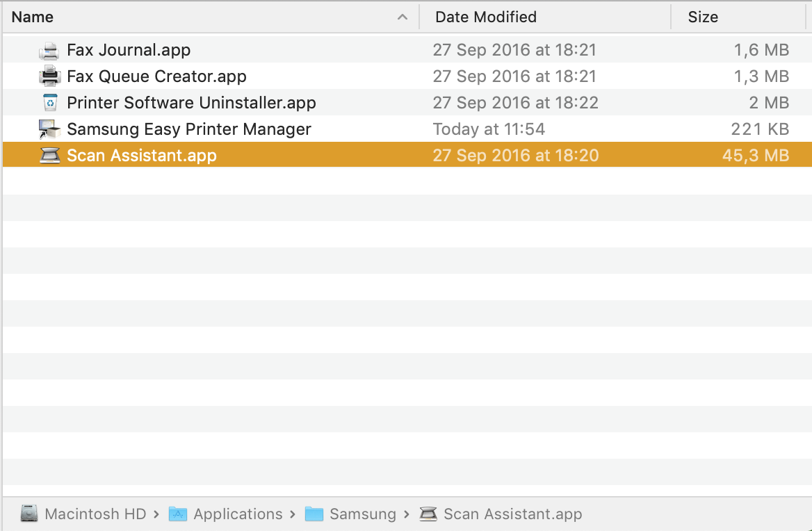Image resolution: width=812 pixels, height=531 pixels.
Task: Select the Fax Journal.app file name
Action: [x=129, y=50]
